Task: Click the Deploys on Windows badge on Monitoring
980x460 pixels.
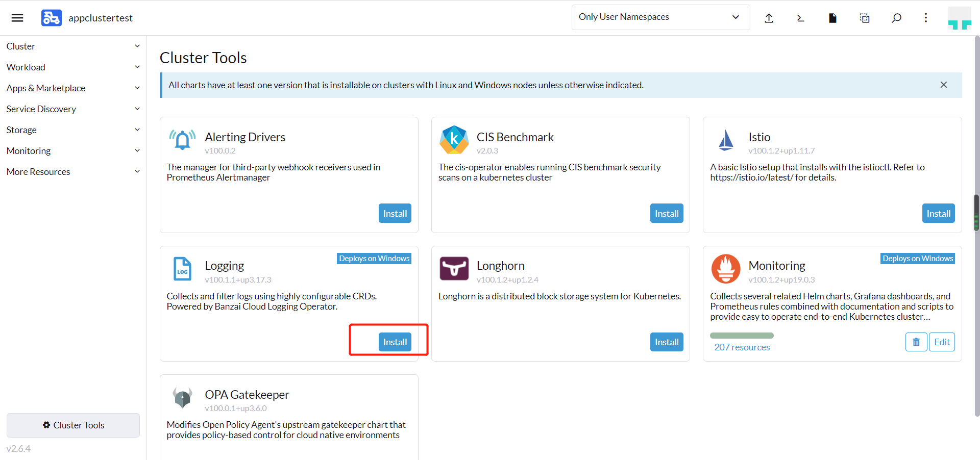Action: tap(918, 259)
